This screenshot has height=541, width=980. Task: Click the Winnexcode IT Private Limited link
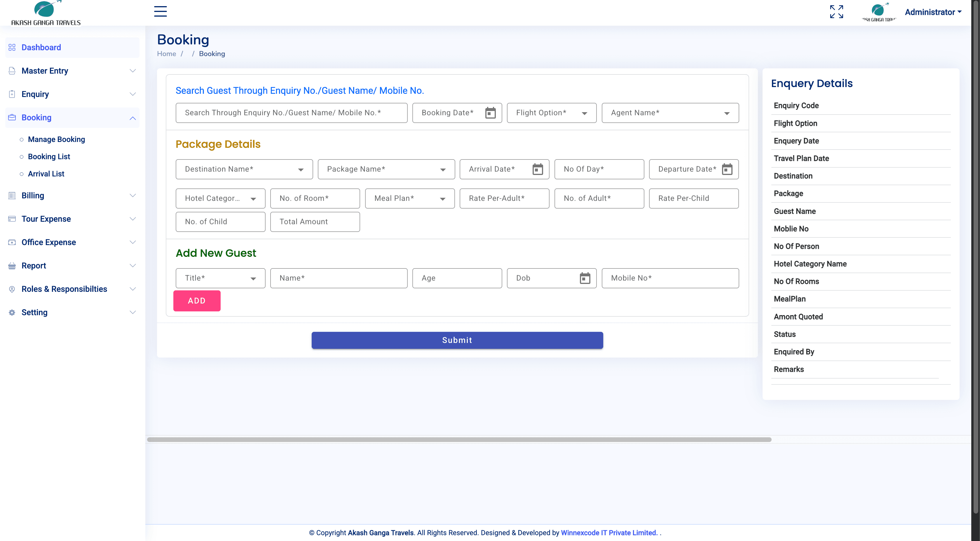pyautogui.click(x=609, y=533)
